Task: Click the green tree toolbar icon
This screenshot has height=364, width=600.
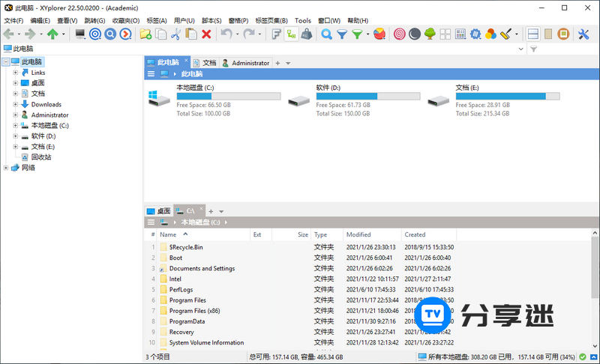Action: pyautogui.click(x=430, y=34)
